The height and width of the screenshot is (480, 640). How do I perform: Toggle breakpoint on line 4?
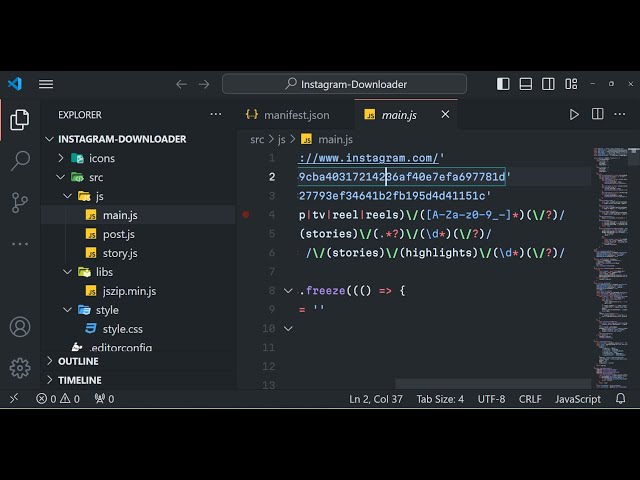click(246, 214)
